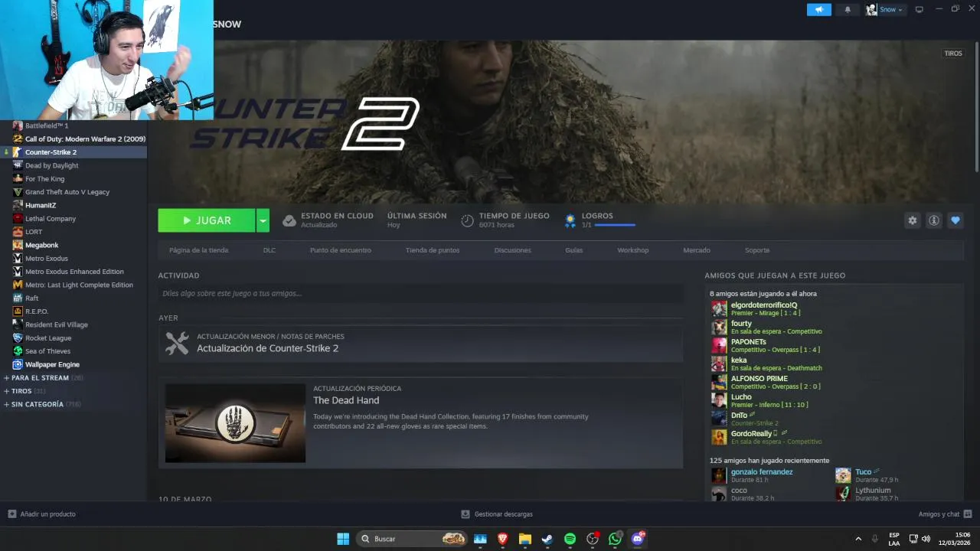Open friend PAPONETs entry

click(x=748, y=342)
